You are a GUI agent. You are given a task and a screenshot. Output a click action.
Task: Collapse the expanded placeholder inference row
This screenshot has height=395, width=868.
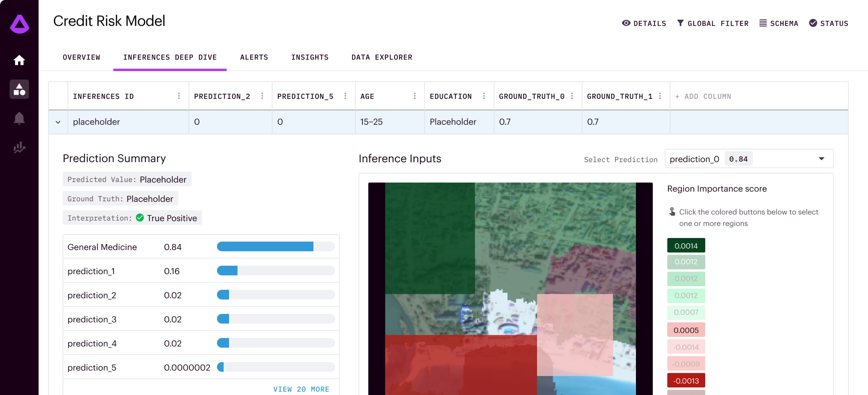pos(58,122)
